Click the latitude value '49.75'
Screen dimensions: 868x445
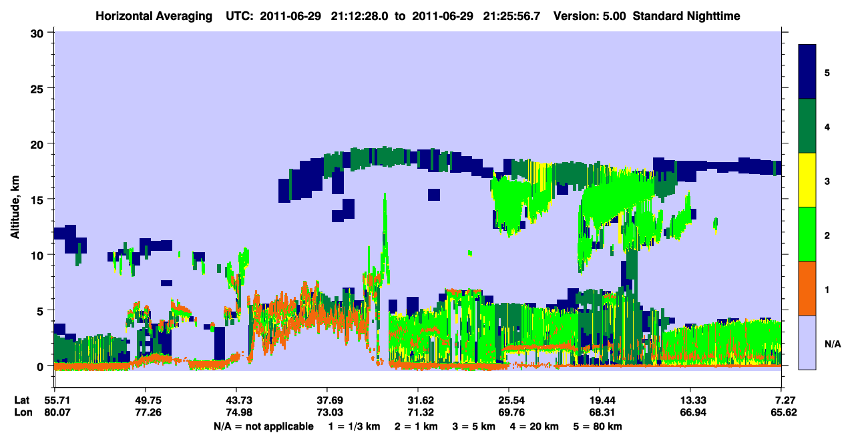click(146, 400)
